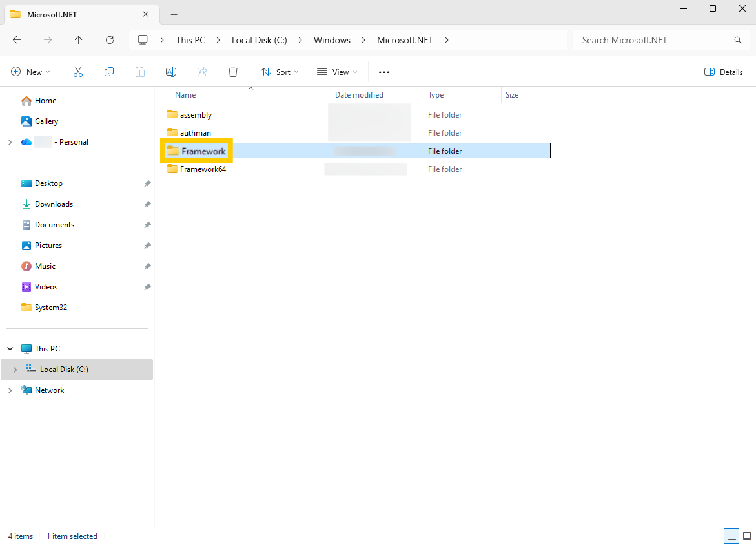Image resolution: width=756 pixels, height=544 pixels.
Task: Expand the Network tree node
Action: 10,390
